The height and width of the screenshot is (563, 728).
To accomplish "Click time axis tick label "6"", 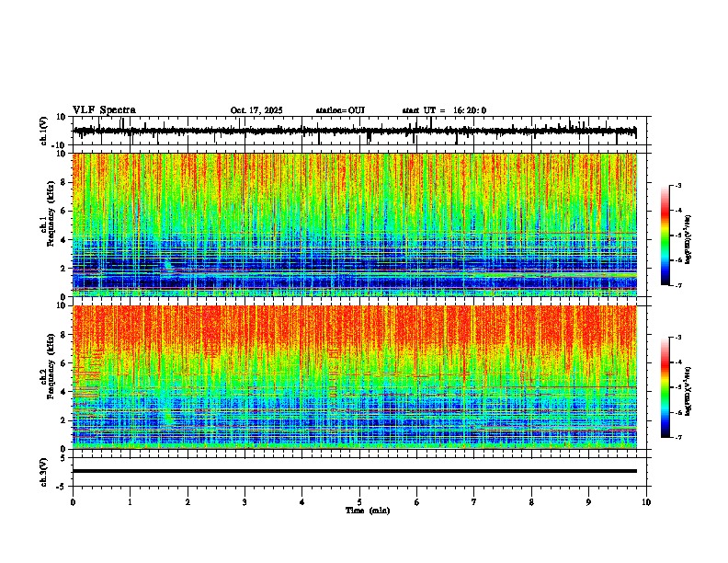I will tap(417, 502).
